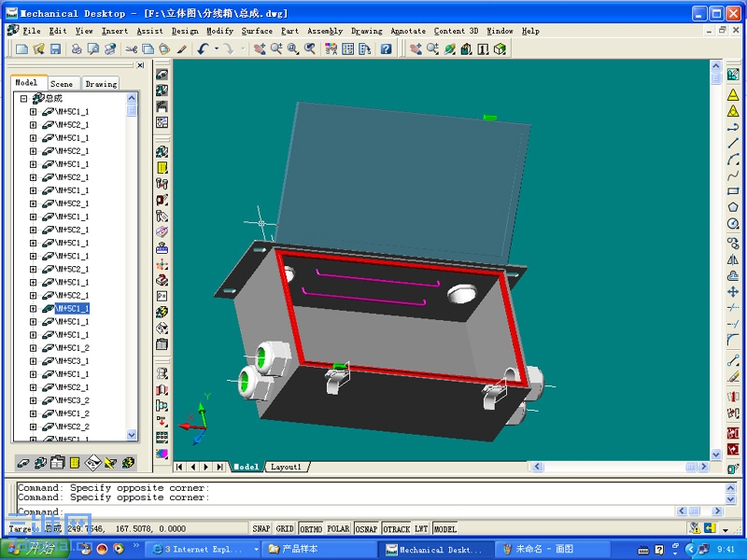This screenshot has width=747, height=560.
Task: Click viewport vertical scroll up arrow
Action: [x=716, y=65]
